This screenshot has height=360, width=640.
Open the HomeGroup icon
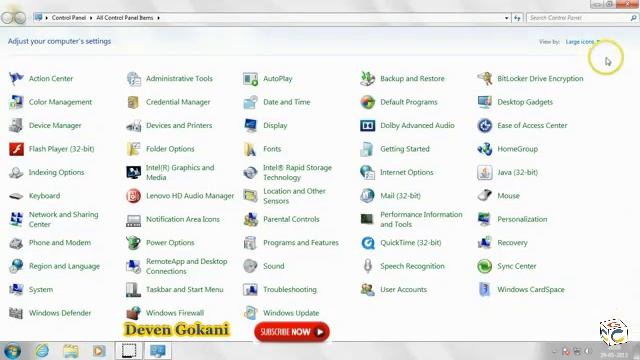point(484,149)
